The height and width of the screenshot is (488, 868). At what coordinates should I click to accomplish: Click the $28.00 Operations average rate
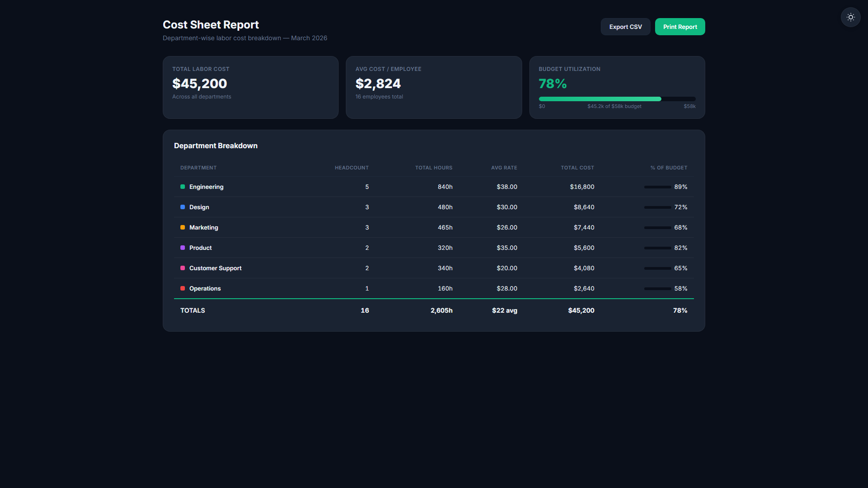507,288
